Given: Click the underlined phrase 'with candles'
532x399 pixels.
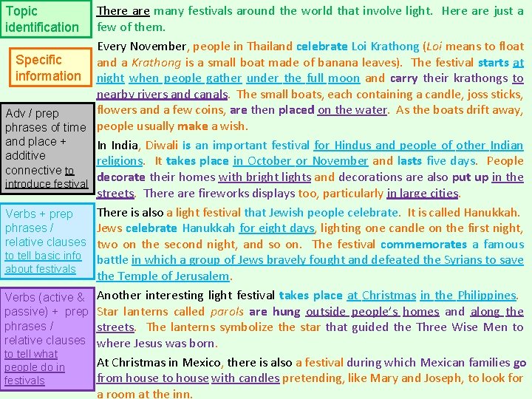Looking at the screenshot, I should coord(245,378).
